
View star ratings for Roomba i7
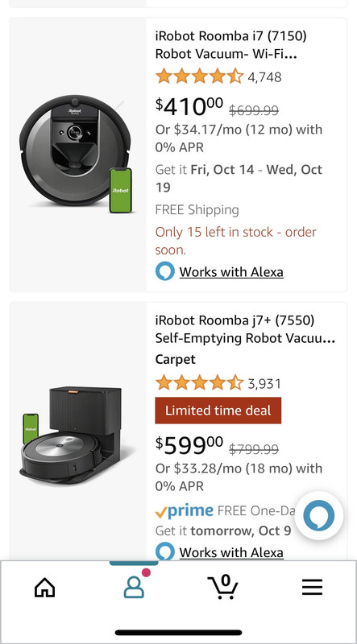tap(200, 76)
